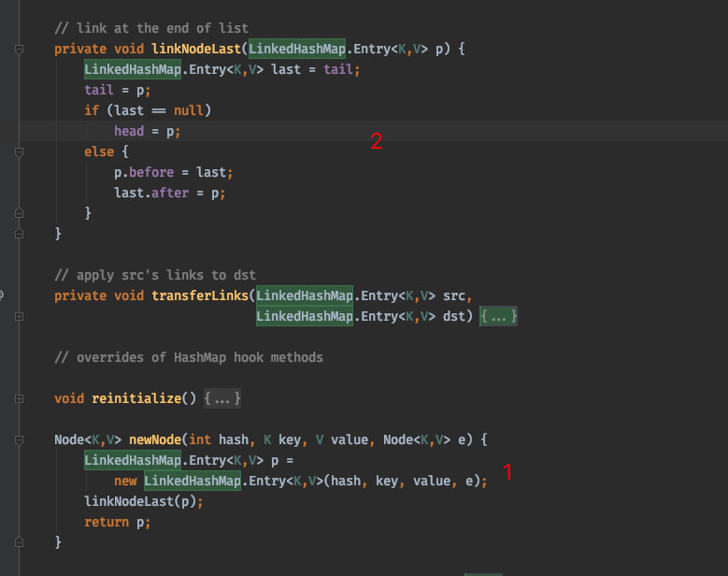
Task: Click LinkedHashMap after the 'new' keyword
Action: click(x=193, y=481)
